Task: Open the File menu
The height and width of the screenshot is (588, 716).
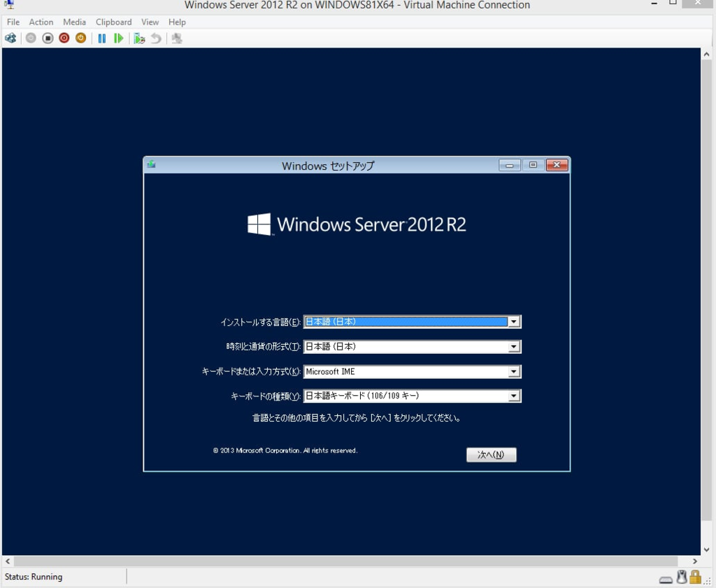Action: point(13,22)
